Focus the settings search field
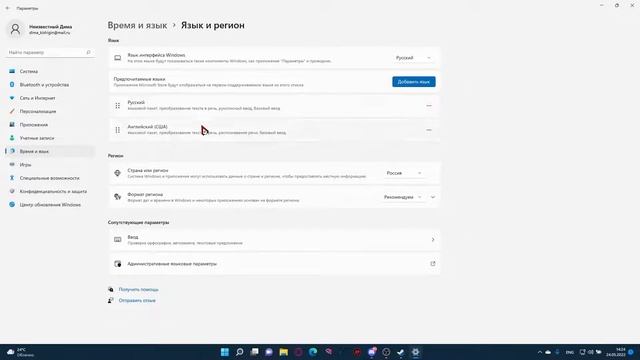 coord(50,52)
